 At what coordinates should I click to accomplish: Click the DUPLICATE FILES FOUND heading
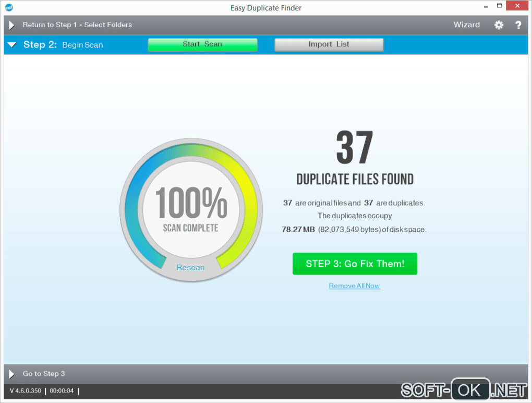click(355, 179)
